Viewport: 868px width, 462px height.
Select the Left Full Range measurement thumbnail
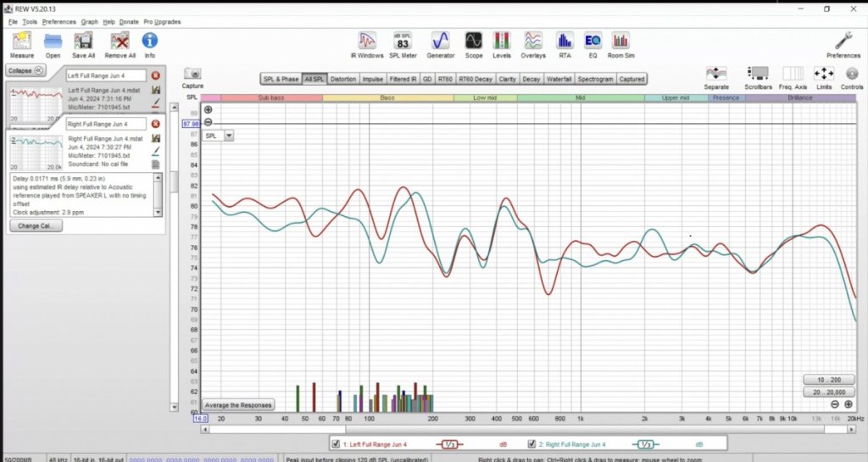(x=36, y=104)
